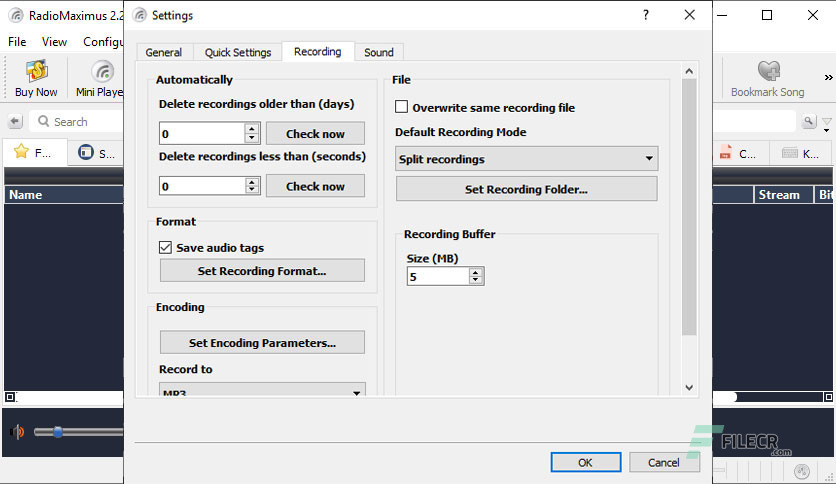Viewport: 836px width, 484px height.
Task: Focus the delete older than days field
Action: pyautogui.click(x=202, y=133)
